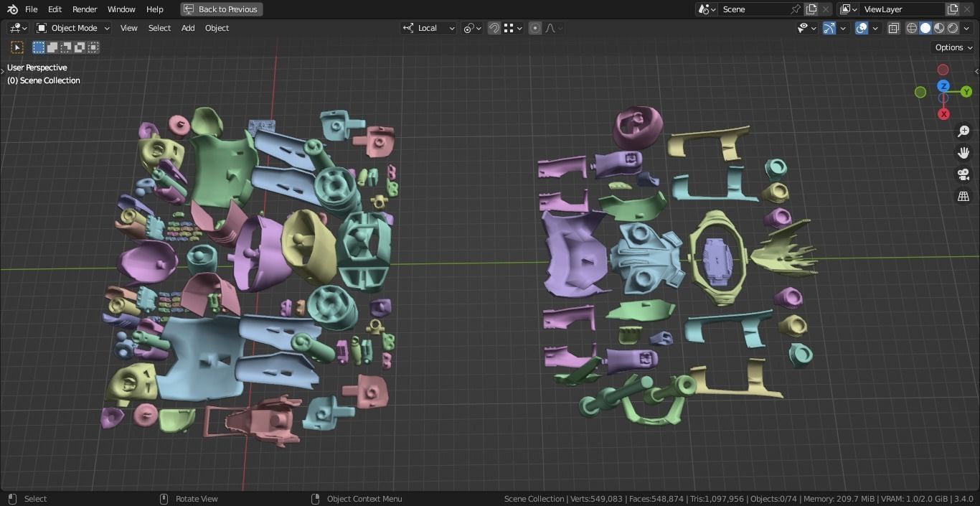Click the 3.4.0 version text

[x=963, y=499]
